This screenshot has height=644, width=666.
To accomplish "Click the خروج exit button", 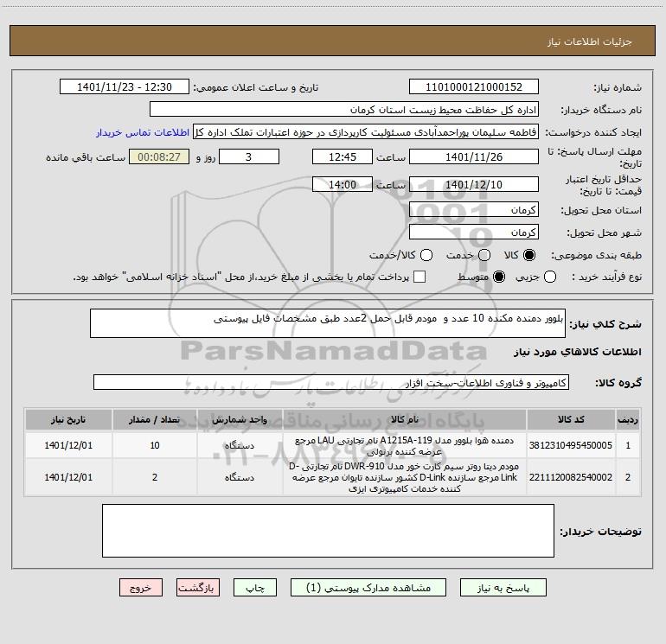I will point(141,588).
